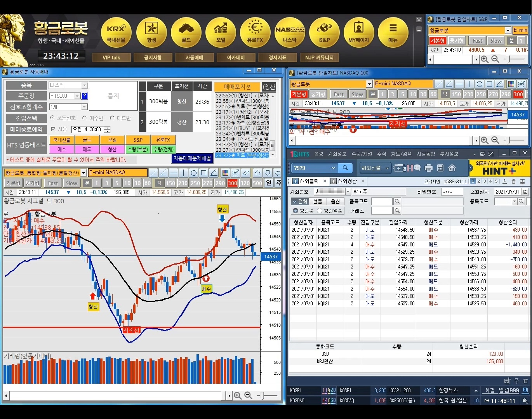Expand 황금로봇 dropdown in NASDAQ-100 window
This screenshot has width=532, height=419.
(x=369, y=84)
